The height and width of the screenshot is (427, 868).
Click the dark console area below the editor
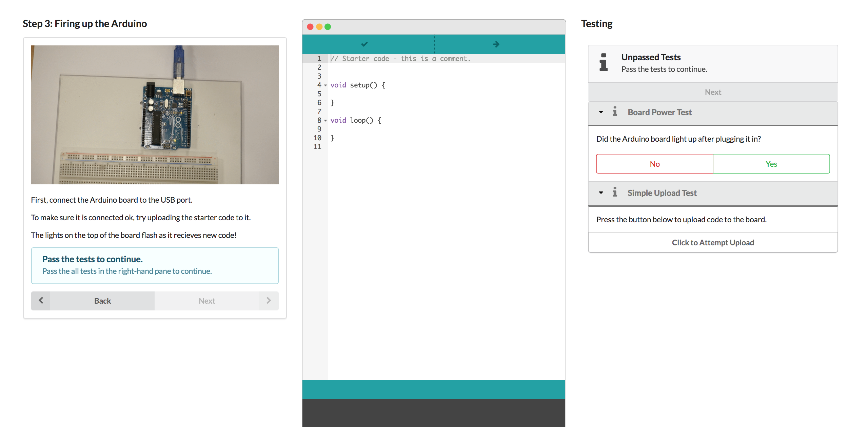[433, 413]
